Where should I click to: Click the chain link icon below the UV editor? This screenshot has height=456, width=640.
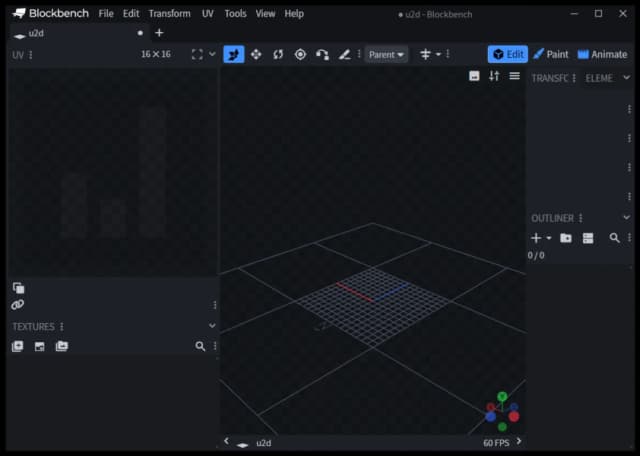18,305
